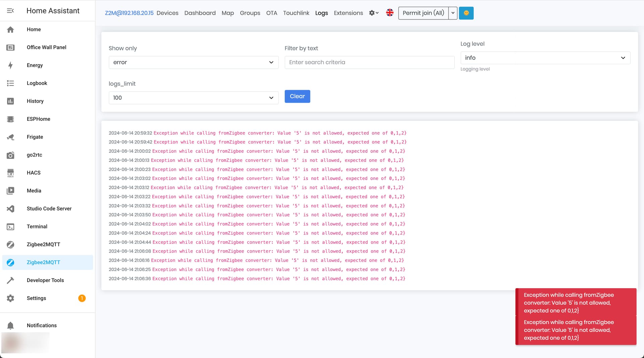Expand the logs_limit 100 dropdown
The width and height of the screenshot is (644, 358).
coord(194,98)
